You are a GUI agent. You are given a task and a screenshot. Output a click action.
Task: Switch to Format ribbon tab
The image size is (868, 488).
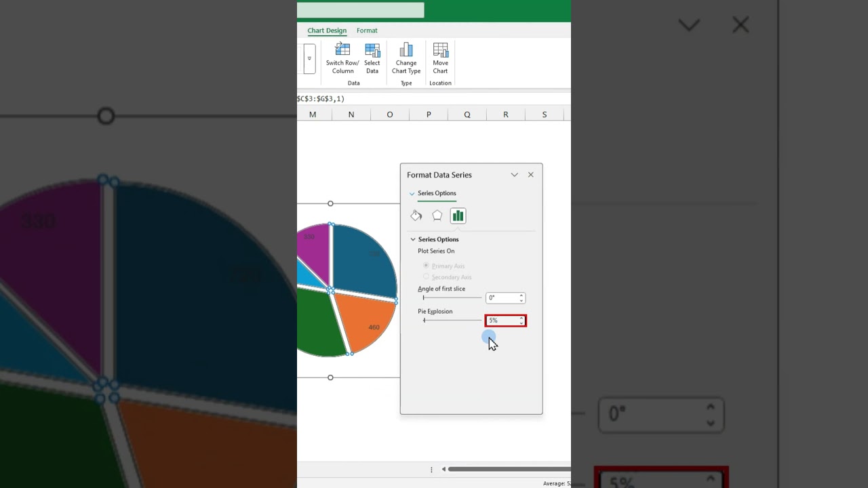pos(367,30)
